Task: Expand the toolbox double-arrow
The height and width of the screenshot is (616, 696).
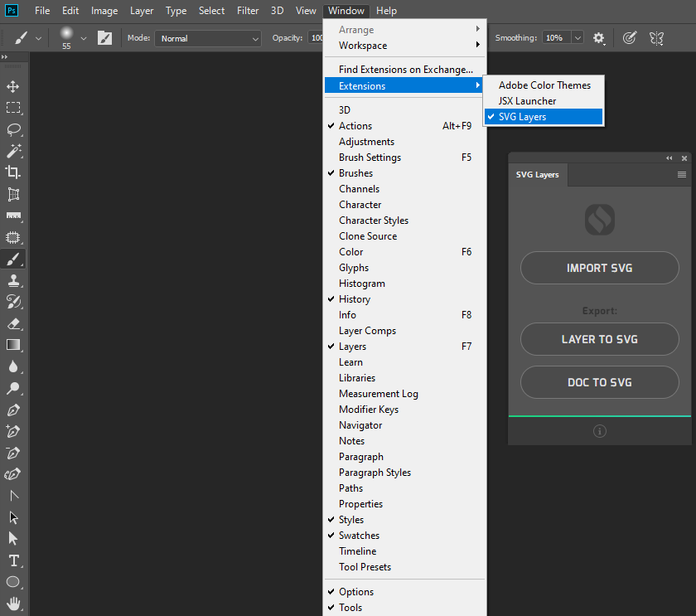Action: pos(4,57)
